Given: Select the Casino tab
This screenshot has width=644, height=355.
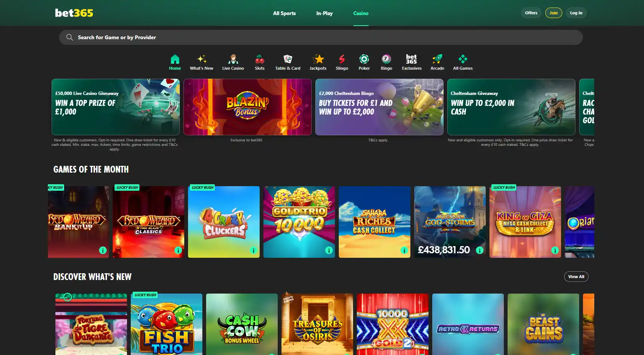Looking at the screenshot, I should pos(361,13).
